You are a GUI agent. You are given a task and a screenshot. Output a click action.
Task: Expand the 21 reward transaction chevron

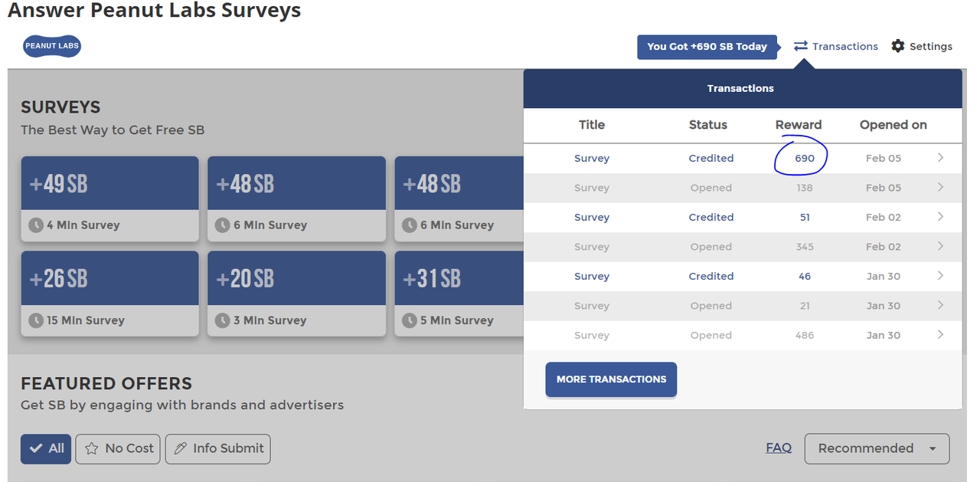pyautogui.click(x=941, y=306)
